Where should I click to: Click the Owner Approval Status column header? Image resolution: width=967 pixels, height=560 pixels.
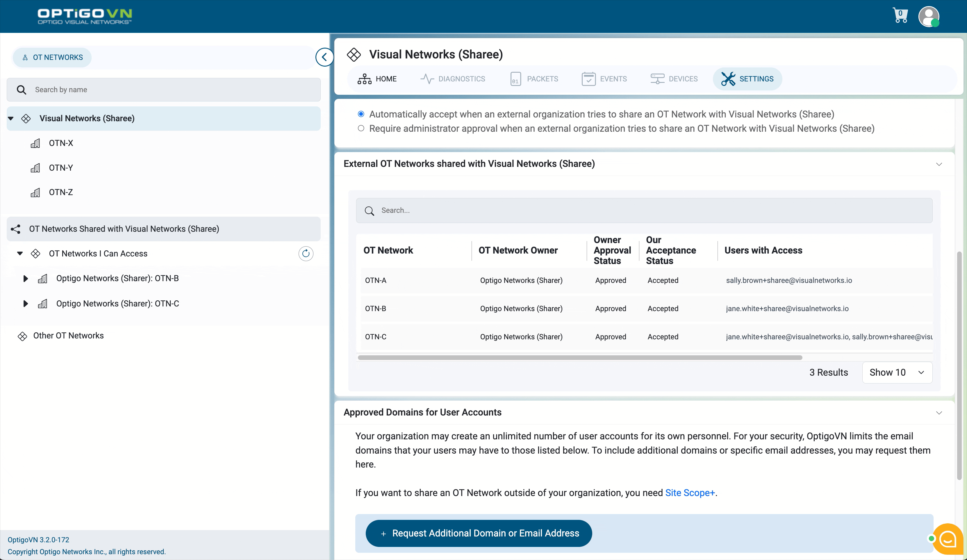612,250
